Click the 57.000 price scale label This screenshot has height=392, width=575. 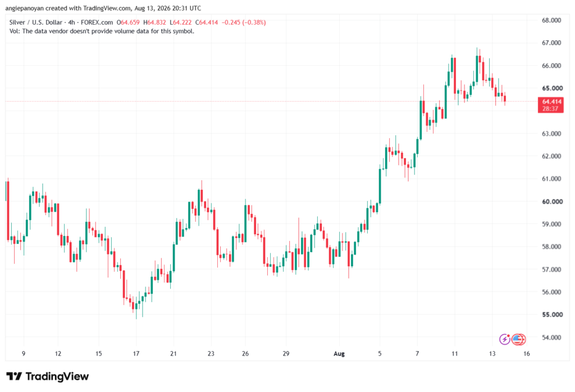click(x=551, y=270)
